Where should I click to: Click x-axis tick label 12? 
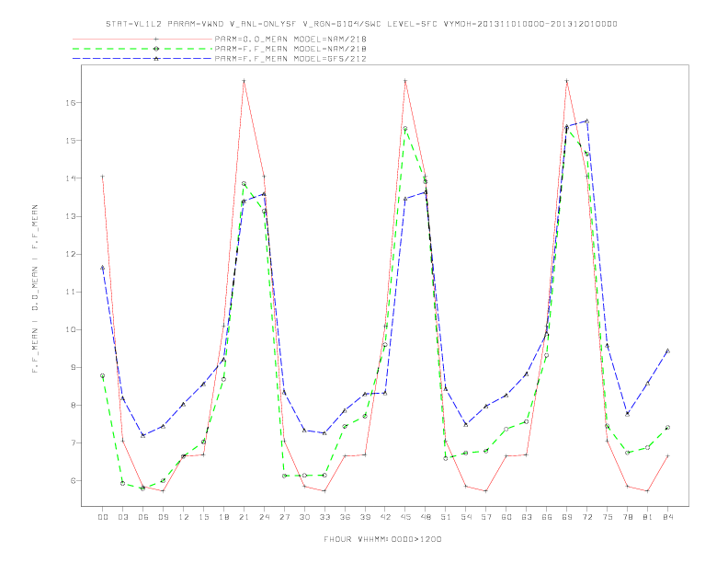184,517
